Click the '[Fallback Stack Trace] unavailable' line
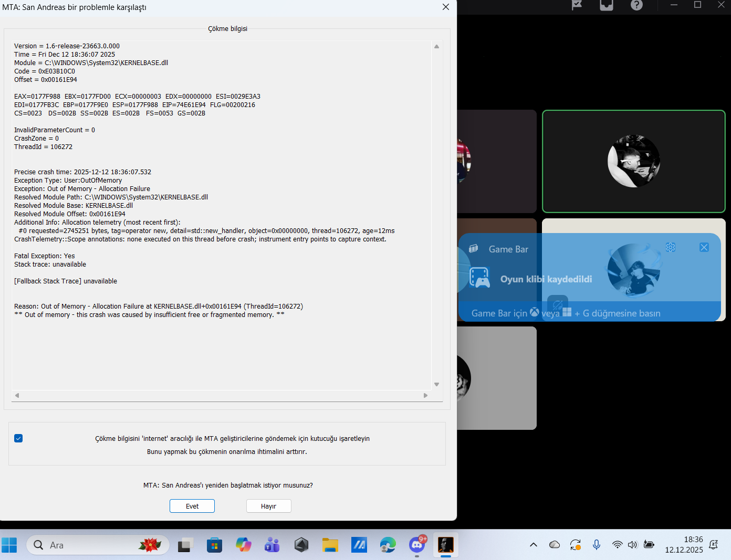Viewport: 731px width, 560px height. [x=66, y=281]
